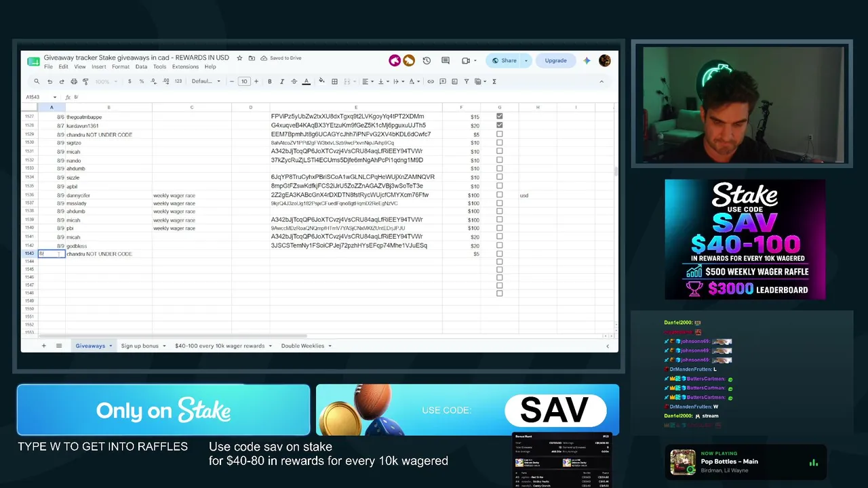
Task: Open the comments history panel
Action: coord(446,60)
